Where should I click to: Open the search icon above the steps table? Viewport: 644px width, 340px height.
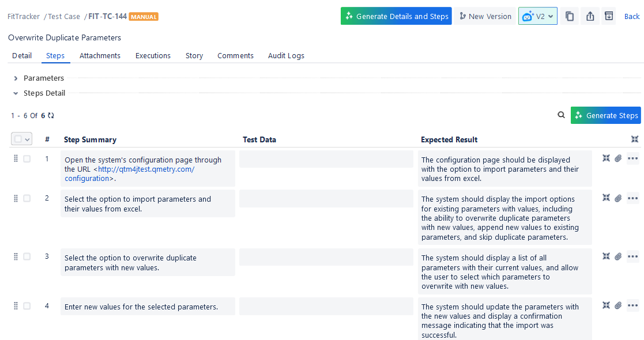[x=561, y=115]
